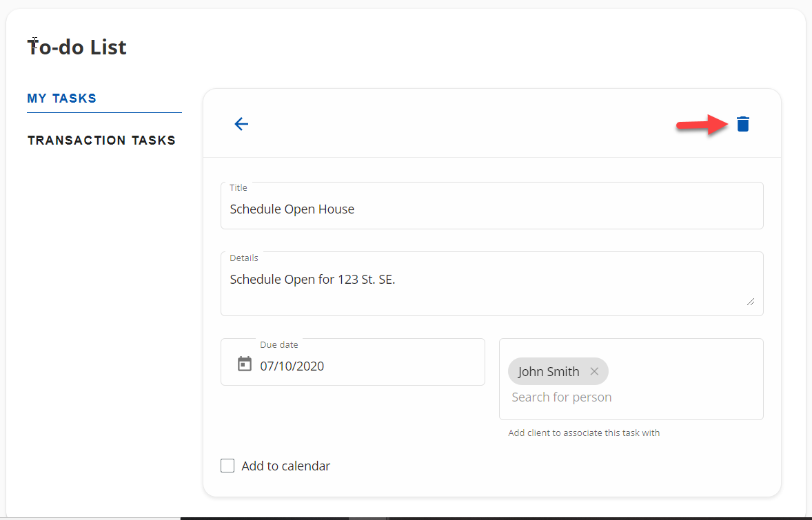The image size is (812, 520).
Task: Click the red arrow annotation
Action: tap(703, 125)
